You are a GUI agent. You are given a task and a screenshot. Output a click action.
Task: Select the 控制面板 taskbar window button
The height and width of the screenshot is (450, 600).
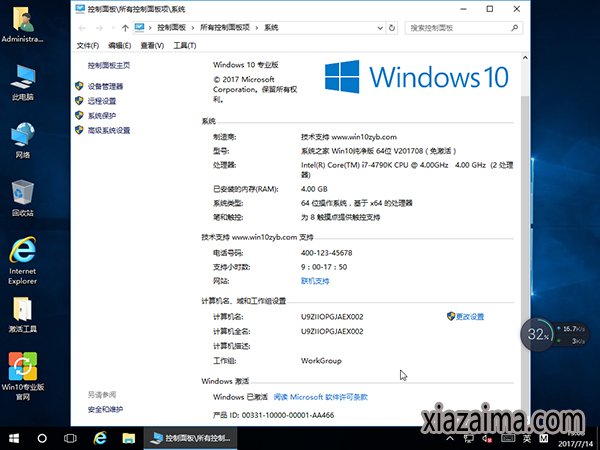tap(190, 439)
